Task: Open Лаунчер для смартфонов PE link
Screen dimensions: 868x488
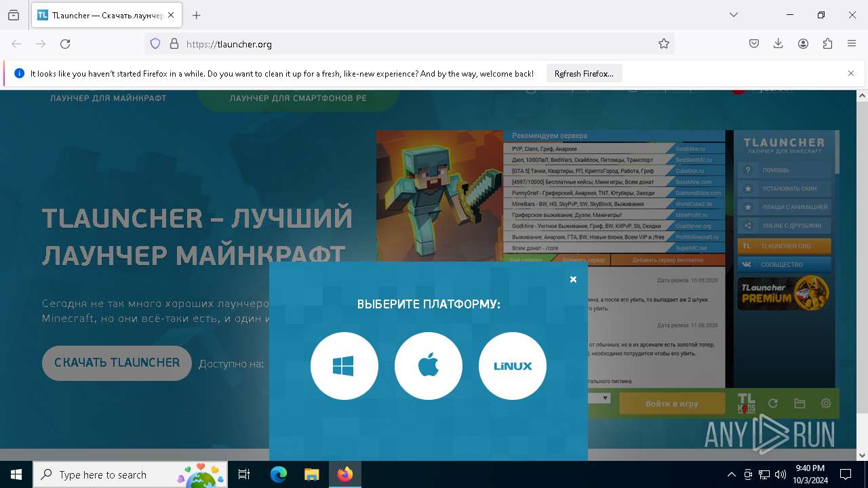Action: pos(298,98)
